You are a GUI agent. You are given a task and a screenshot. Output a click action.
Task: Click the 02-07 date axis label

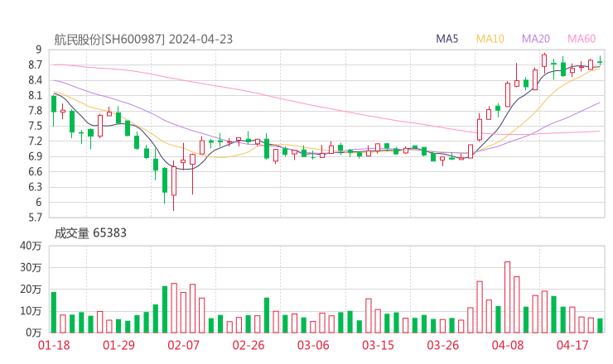183,345
